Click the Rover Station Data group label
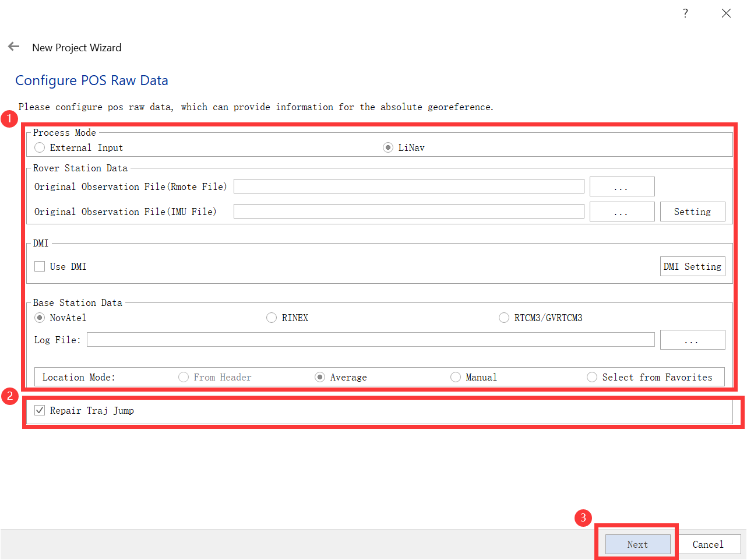 [x=80, y=168]
